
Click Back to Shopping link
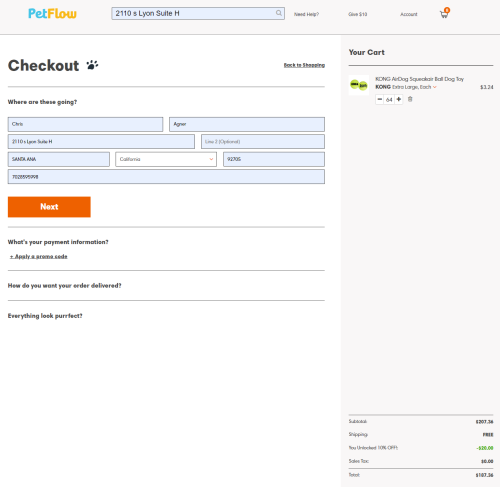[x=304, y=65]
